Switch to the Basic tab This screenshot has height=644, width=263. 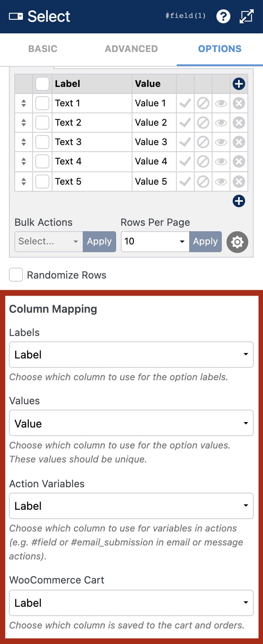click(42, 48)
